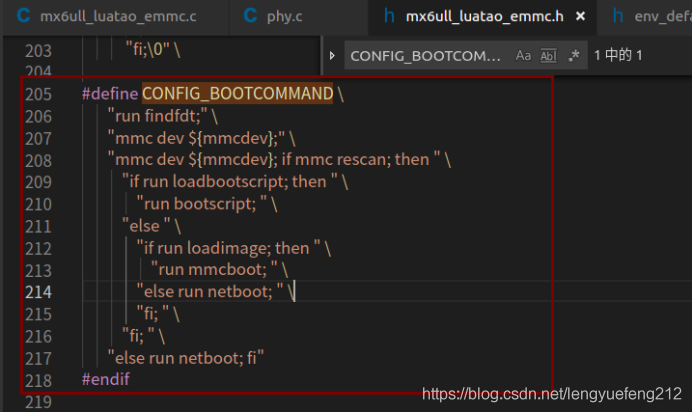Switch to the mx6ull_luatao_emmc.c tab
The width and height of the screenshot is (692, 413).
pos(116,17)
